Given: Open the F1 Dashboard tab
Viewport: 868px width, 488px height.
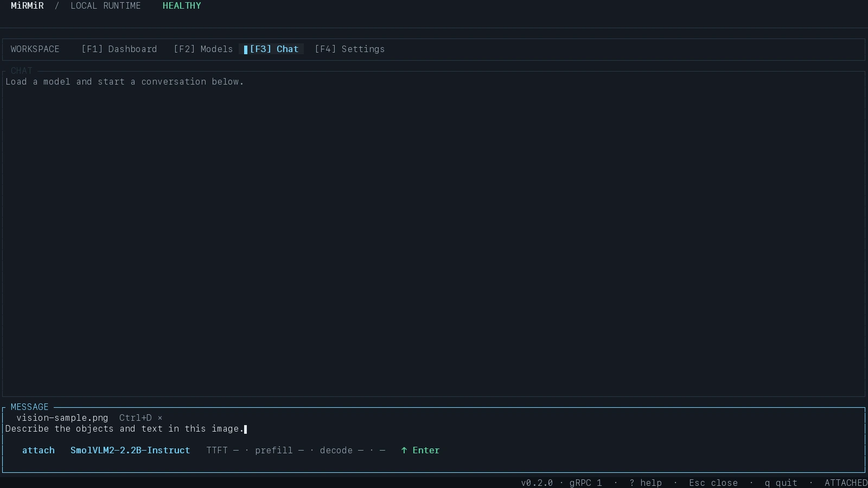Looking at the screenshot, I should [x=119, y=49].
